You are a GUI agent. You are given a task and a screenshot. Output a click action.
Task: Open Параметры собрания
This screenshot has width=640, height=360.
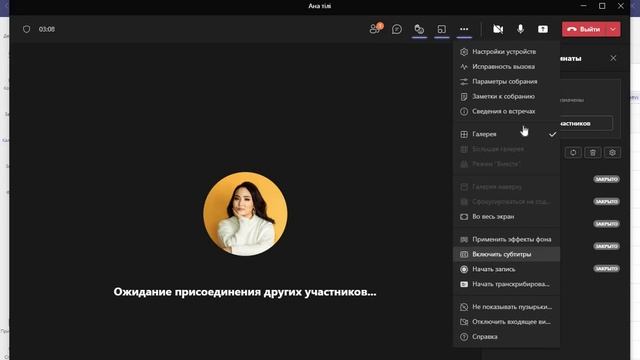tap(507, 82)
